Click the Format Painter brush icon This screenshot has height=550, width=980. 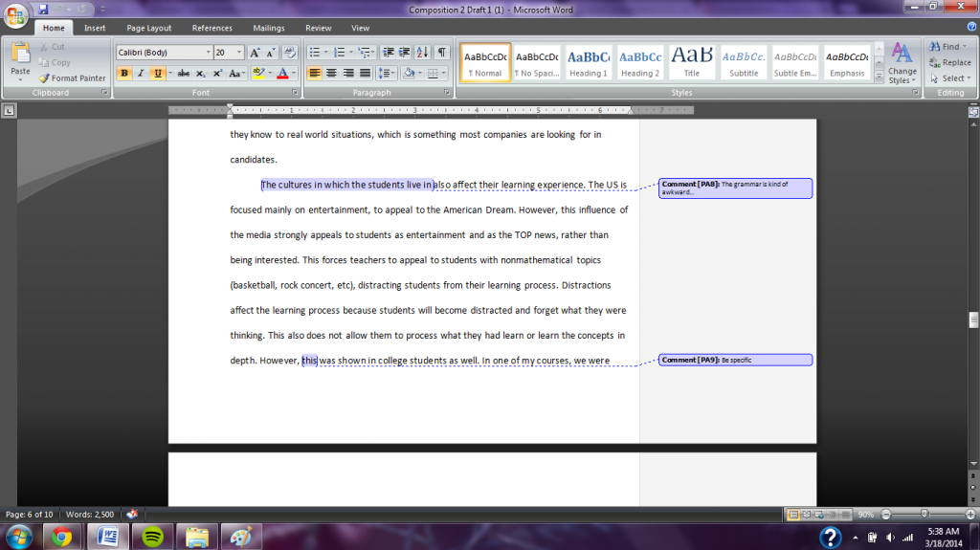point(44,78)
